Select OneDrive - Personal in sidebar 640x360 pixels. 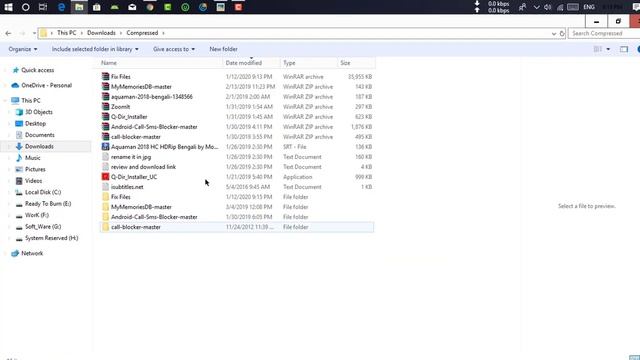[x=46, y=85]
